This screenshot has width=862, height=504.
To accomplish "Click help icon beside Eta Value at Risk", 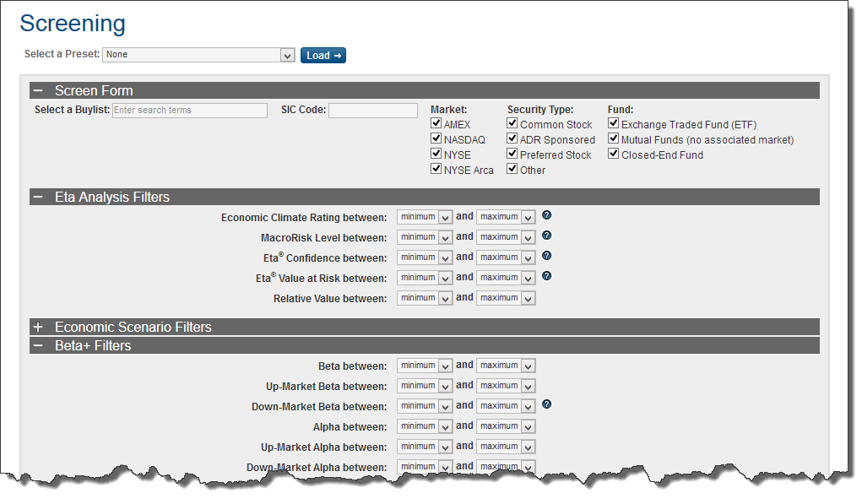I will pyautogui.click(x=546, y=276).
